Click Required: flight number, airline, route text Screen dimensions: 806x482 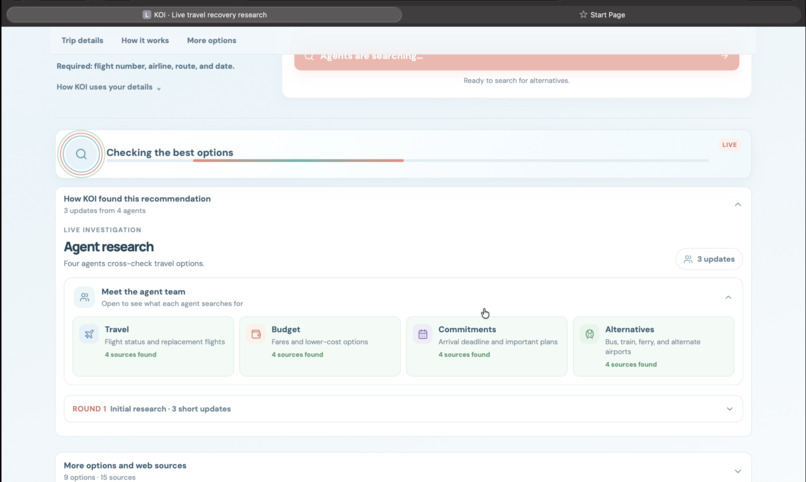click(x=145, y=66)
